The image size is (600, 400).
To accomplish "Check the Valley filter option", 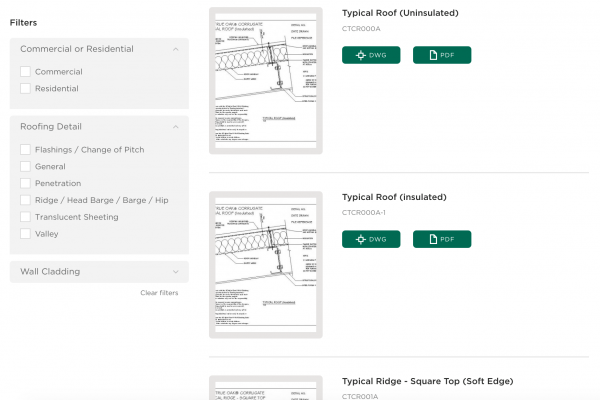I will pos(25,234).
